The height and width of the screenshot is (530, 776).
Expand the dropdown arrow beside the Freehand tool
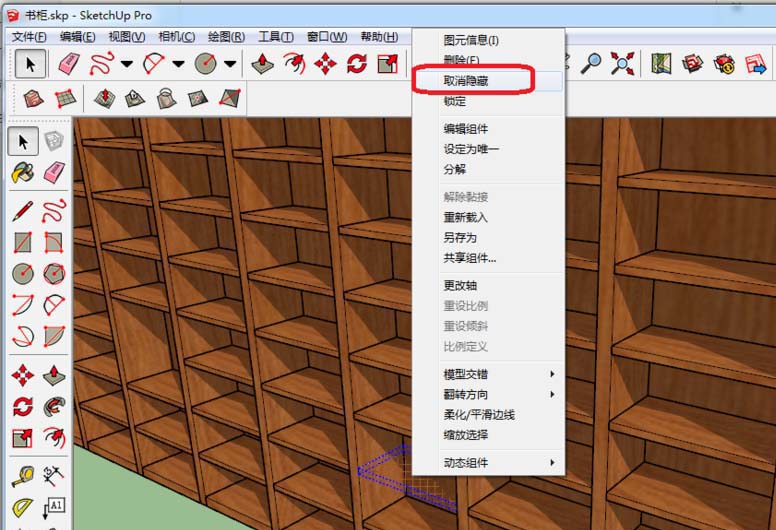(x=127, y=64)
